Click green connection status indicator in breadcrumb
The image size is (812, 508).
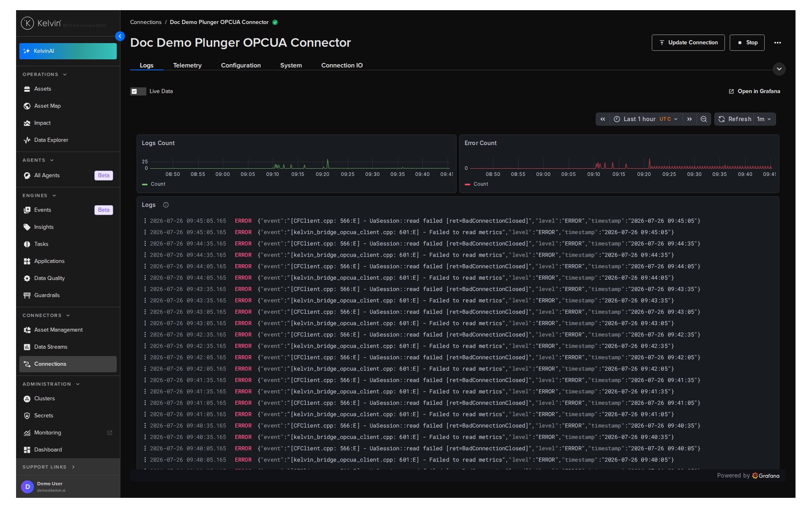[275, 22]
